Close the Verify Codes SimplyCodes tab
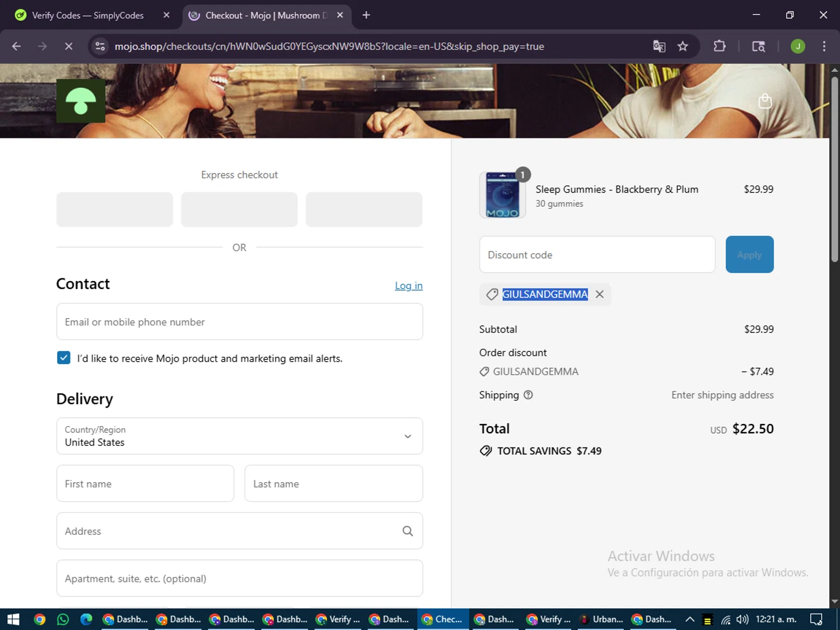Screen dimensions: 840x630 tap(166, 15)
